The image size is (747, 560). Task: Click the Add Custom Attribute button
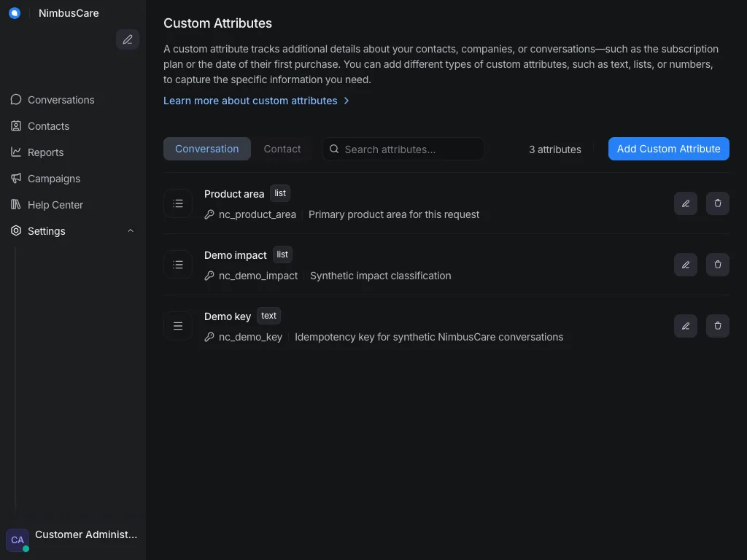point(668,149)
